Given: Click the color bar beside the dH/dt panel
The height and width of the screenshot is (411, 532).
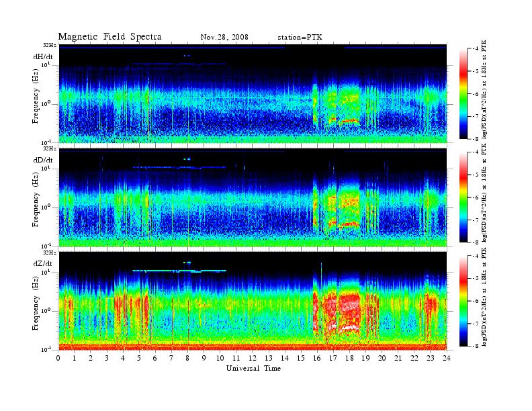Looking at the screenshot, I should tap(463, 93).
